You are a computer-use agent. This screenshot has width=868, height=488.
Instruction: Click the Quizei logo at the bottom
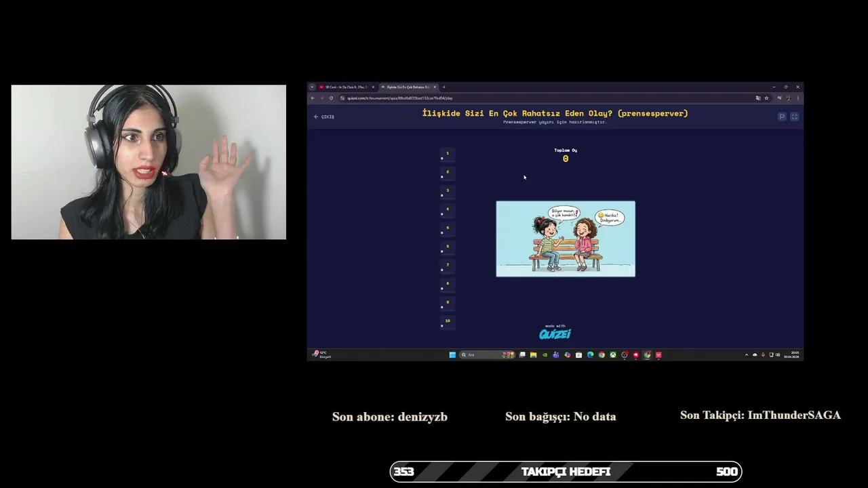click(555, 334)
